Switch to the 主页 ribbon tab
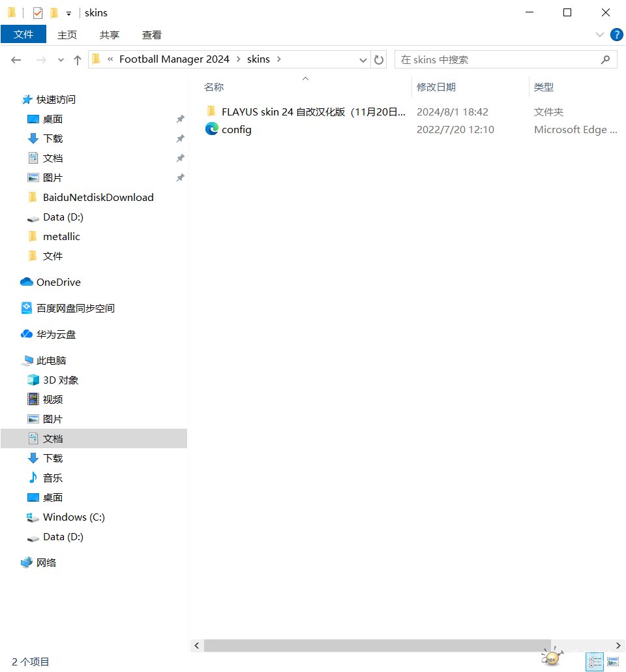The width and height of the screenshot is (626, 672). tap(67, 35)
